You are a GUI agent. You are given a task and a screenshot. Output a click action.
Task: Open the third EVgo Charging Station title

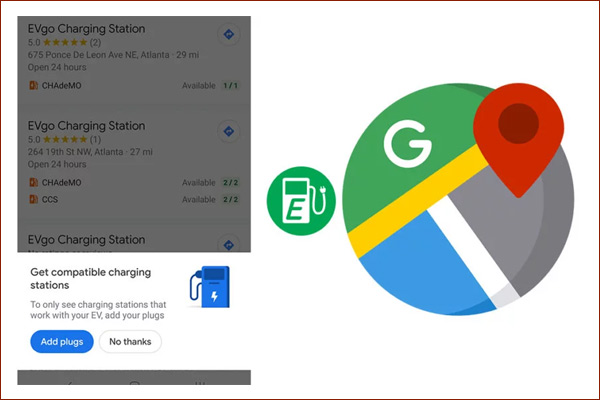(86, 240)
